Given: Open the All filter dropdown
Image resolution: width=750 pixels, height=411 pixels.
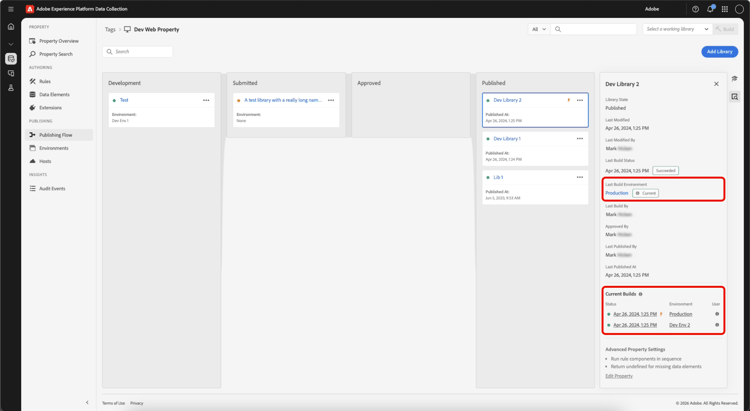Looking at the screenshot, I should coord(539,29).
